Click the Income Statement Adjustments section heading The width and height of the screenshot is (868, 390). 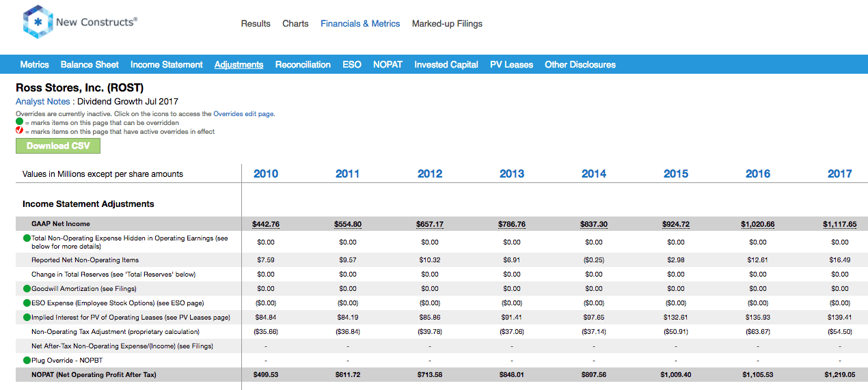pyautogui.click(x=88, y=204)
